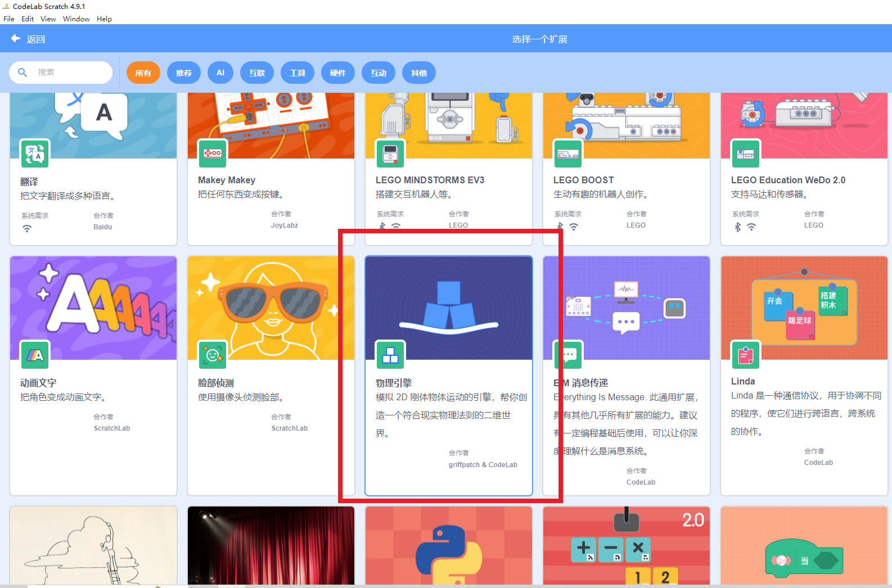Screen dimensions: 892x588
Task: Open the 物理引擎 physics banner image
Action: 449,308
